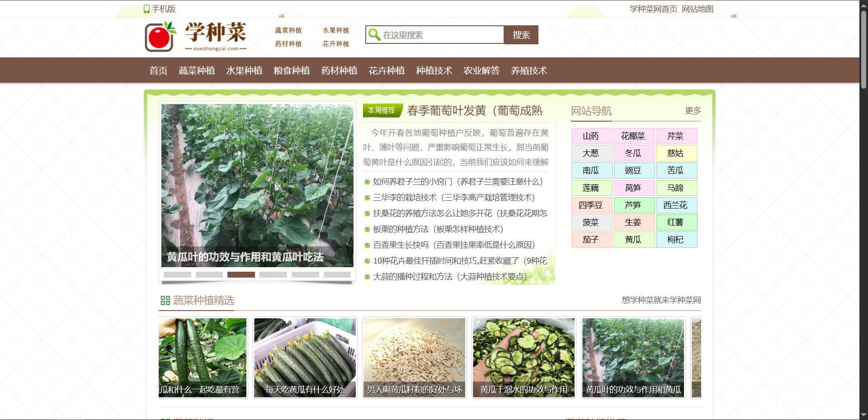Image resolution: width=868 pixels, height=420 pixels.
Task: Click the grid icon beside 蔬菜种植精选
Action: [165, 301]
